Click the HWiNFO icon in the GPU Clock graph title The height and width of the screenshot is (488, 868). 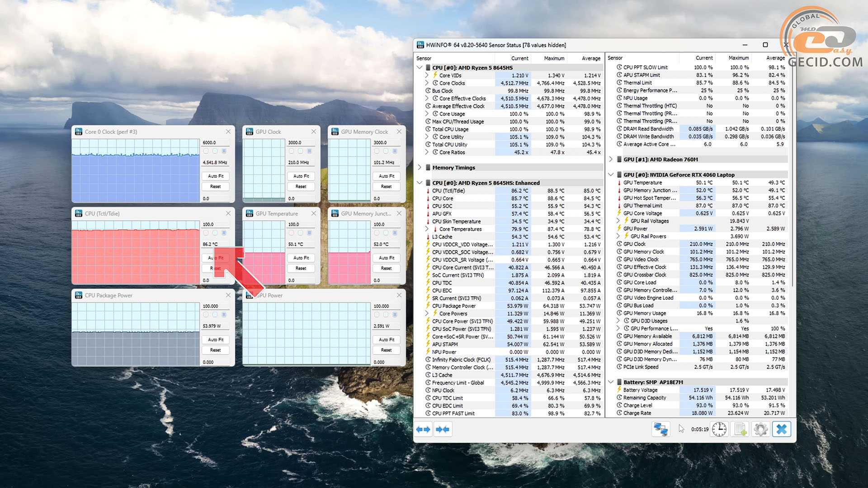click(250, 131)
